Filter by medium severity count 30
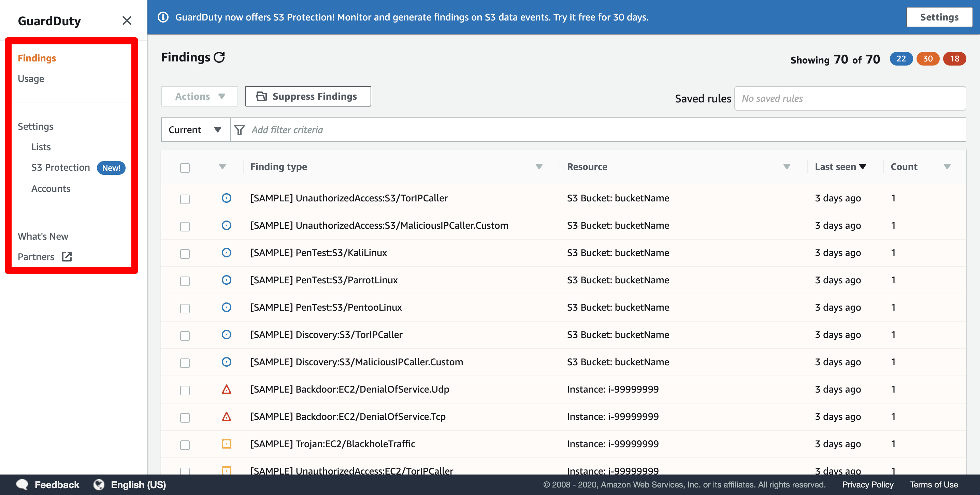The height and width of the screenshot is (495, 980). coord(927,59)
